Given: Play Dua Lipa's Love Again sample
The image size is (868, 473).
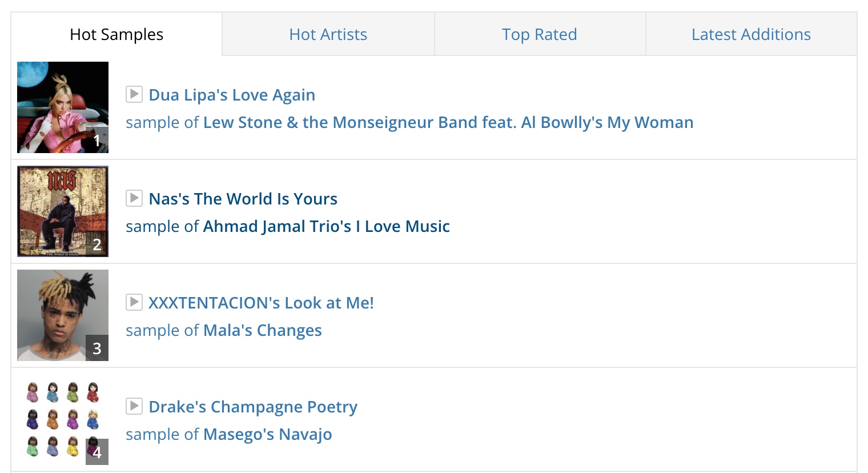Looking at the screenshot, I should click(134, 94).
